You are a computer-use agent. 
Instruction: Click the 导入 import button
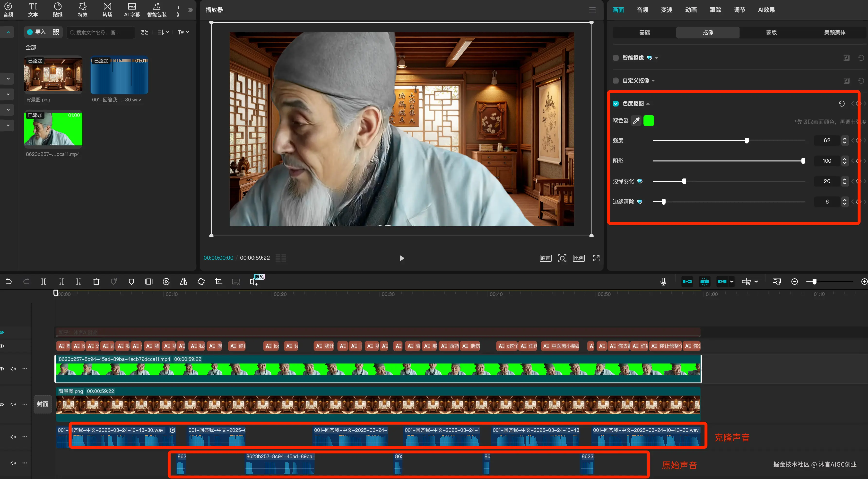36,32
